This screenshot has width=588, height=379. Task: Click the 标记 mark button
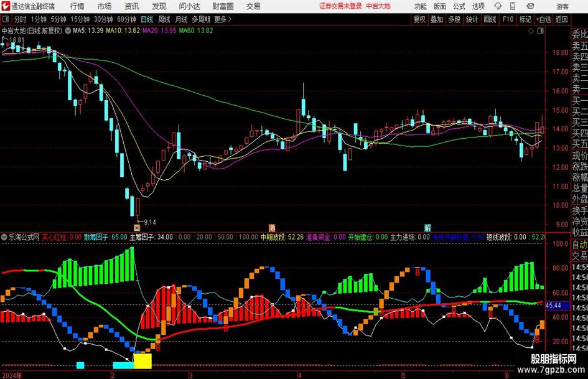tap(525, 19)
